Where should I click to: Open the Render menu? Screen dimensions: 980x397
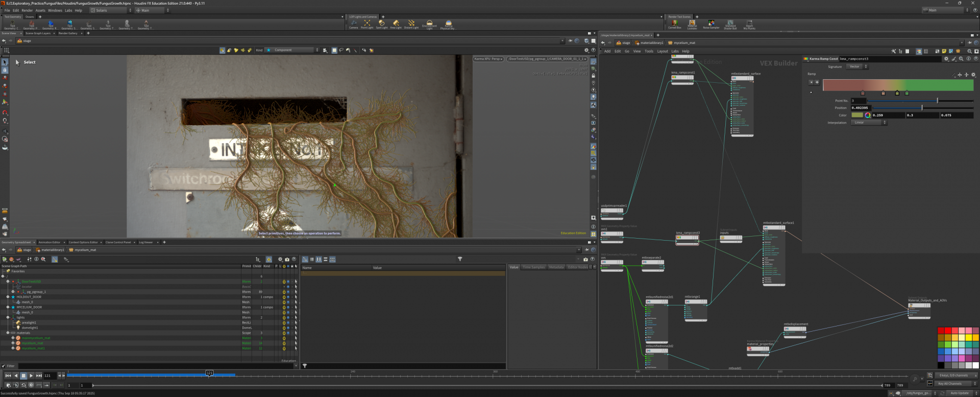(x=27, y=10)
